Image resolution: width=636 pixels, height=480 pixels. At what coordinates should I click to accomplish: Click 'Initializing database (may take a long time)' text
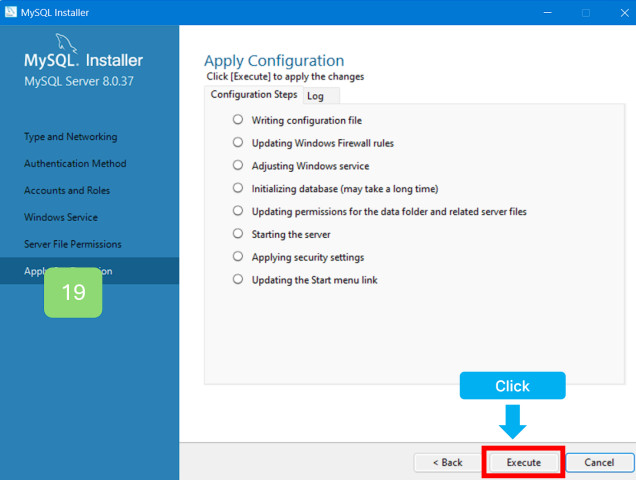coord(345,189)
